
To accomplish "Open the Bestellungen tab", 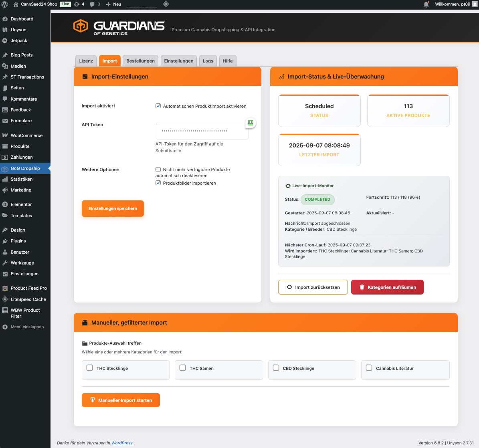I will 140,61.
